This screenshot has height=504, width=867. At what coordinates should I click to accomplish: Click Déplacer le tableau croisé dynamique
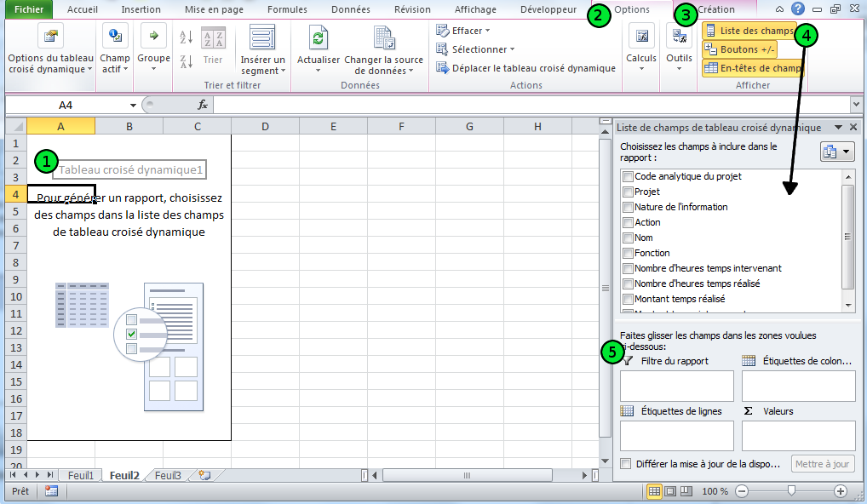[525, 68]
